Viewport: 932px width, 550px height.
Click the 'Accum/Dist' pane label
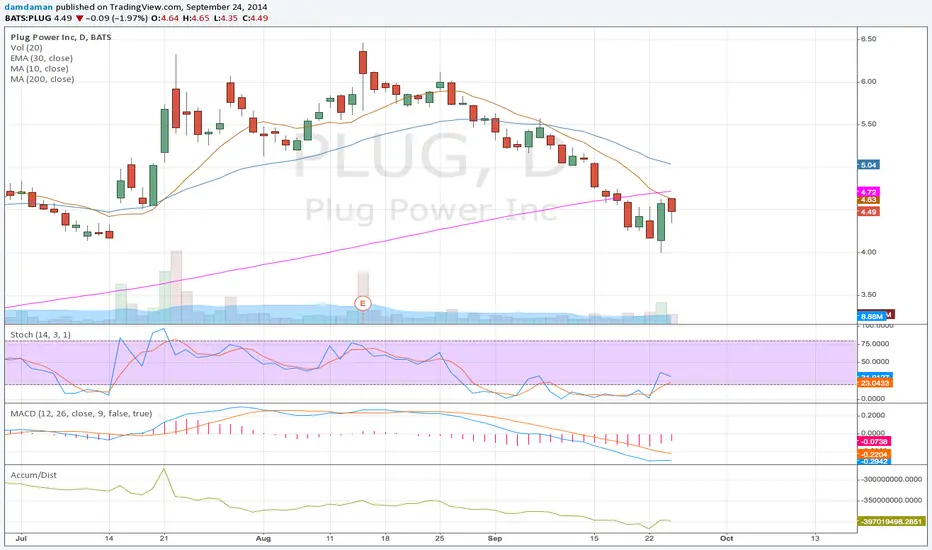[34, 475]
